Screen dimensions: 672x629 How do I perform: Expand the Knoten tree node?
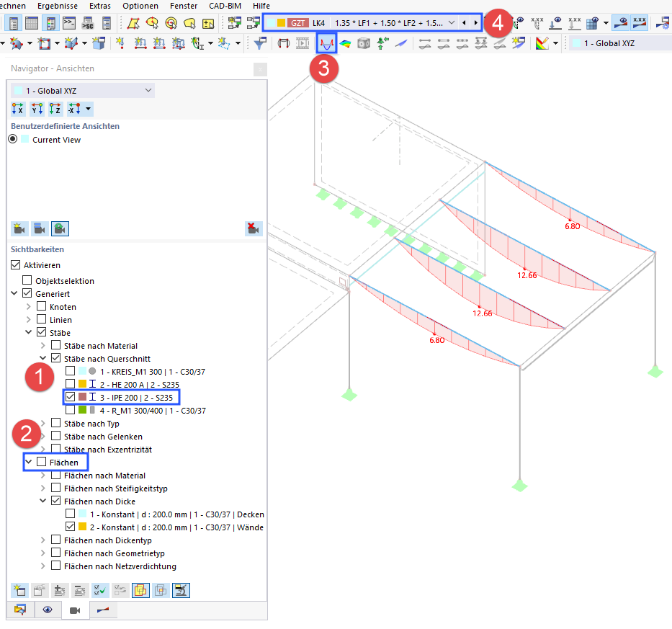coord(28,306)
